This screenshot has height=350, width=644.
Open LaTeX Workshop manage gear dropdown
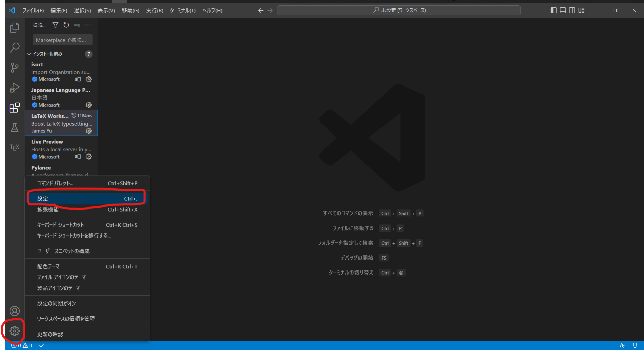tap(89, 131)
